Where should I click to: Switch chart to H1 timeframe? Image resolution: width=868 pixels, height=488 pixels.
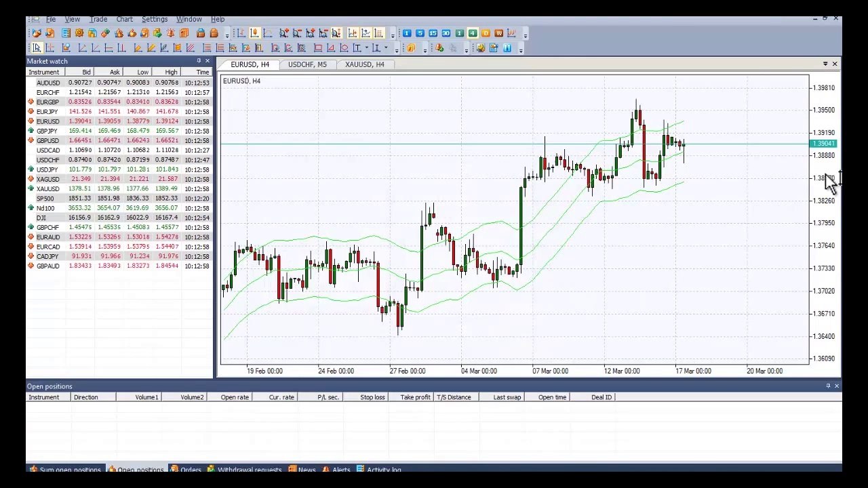point(459,33)
